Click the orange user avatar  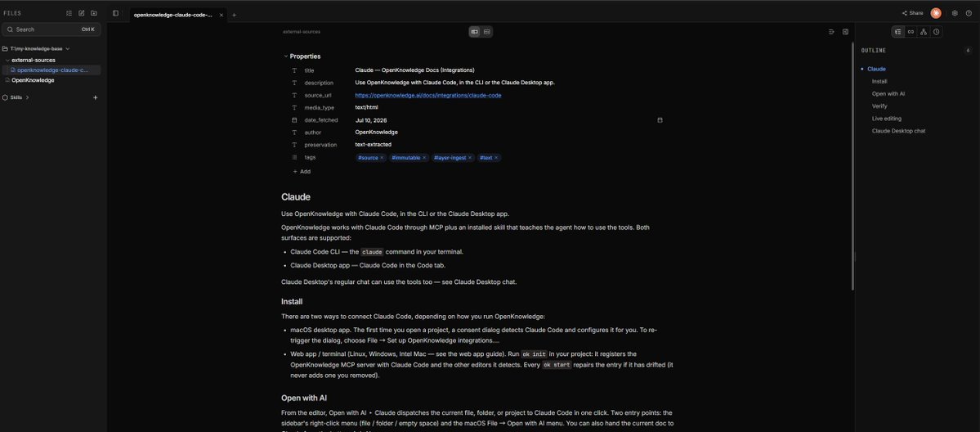[x=936, y=13]
